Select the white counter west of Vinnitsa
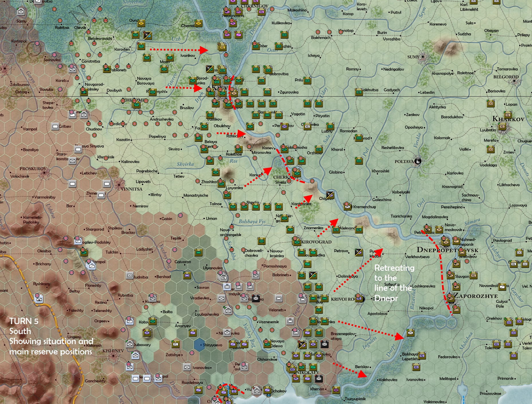Screen dimensions: 532x404 [107, 184]
